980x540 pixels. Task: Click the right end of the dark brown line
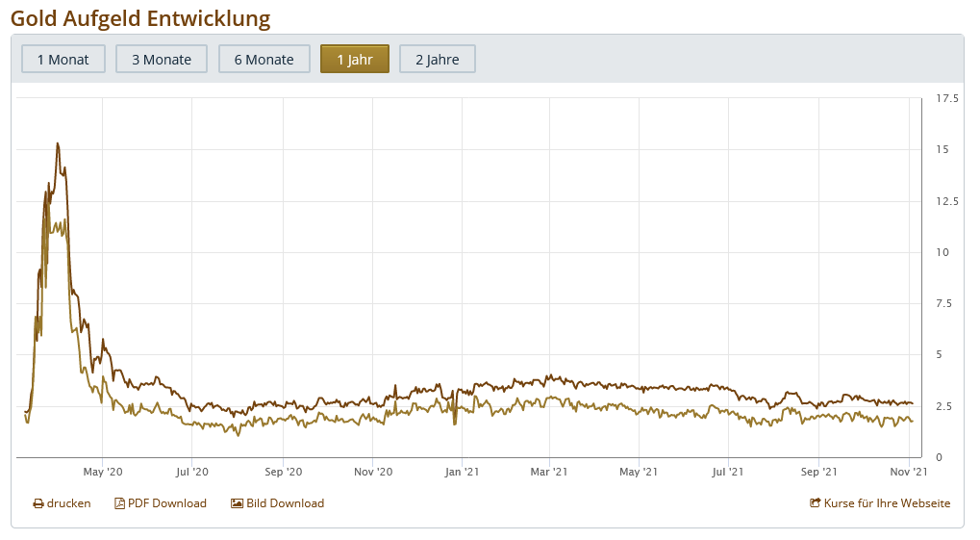pyautogui.click(x=912, y=403)
